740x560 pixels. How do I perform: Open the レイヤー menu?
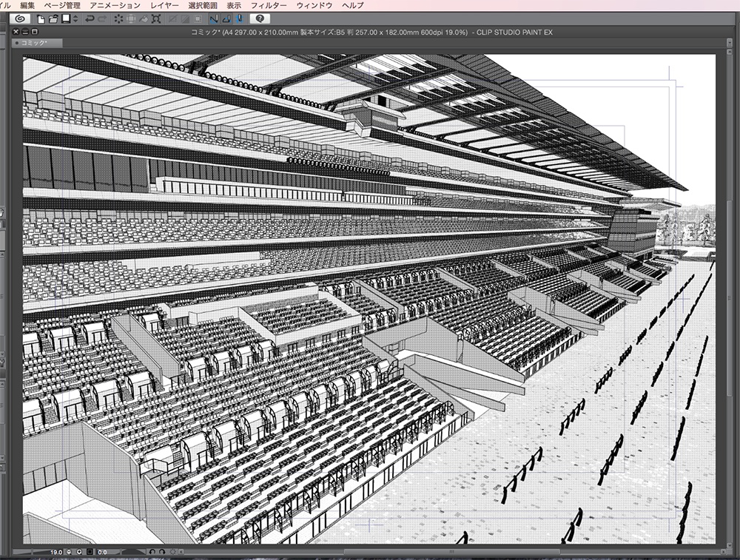point(164,5)
